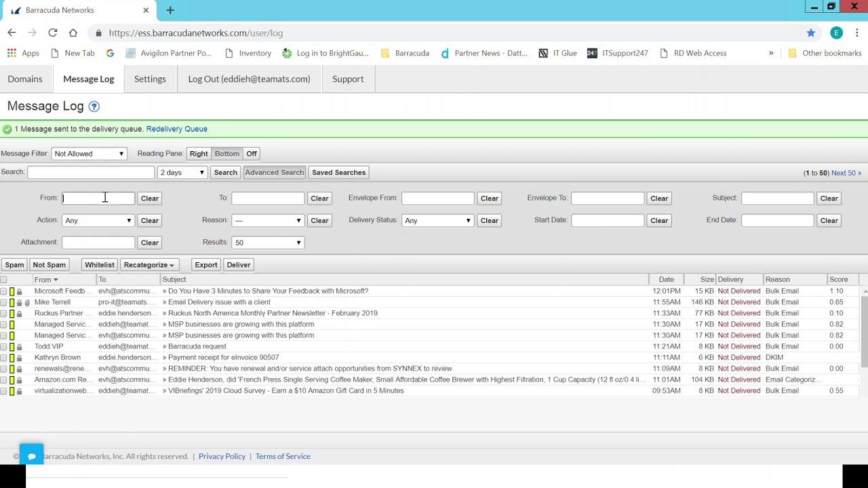Viewport: 868px width, 488px height.
Task: Check the virtualizationweb message checkbox
Action: coord(3,390)
